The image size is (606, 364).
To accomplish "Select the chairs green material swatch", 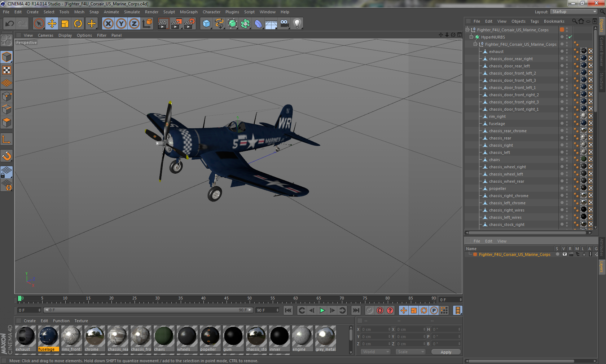I will (x=164, y=338).
